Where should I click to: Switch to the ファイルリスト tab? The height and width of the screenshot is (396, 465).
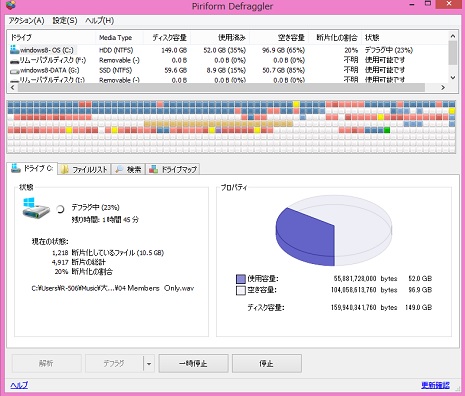[85, 169]
